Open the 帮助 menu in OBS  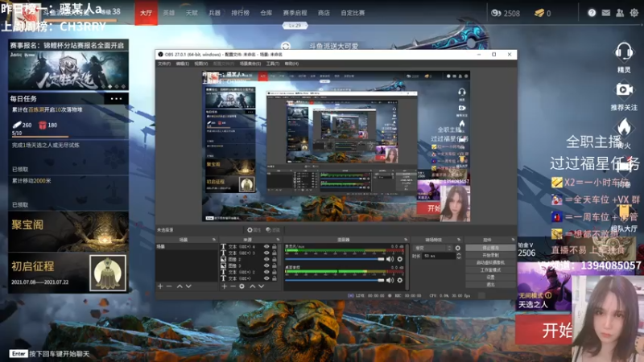[291, 64]
